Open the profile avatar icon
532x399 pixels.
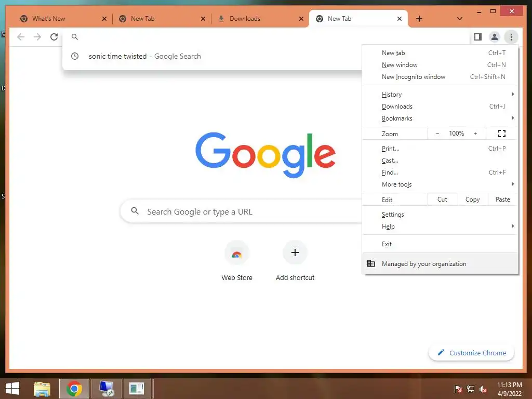(495, 37)
